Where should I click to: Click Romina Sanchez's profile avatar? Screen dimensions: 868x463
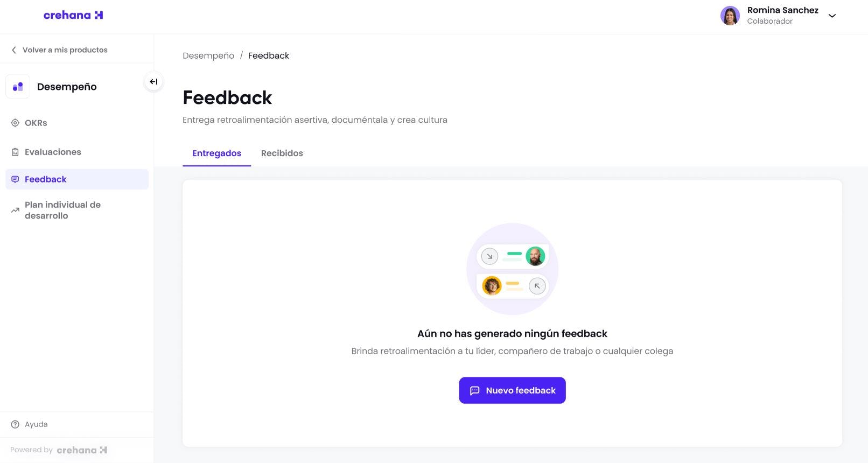[x=730, y=16]
